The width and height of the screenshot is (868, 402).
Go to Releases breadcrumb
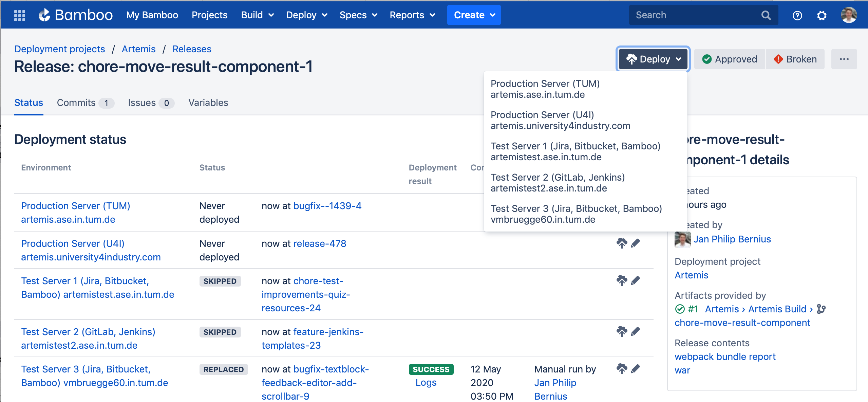click(192, 49)
